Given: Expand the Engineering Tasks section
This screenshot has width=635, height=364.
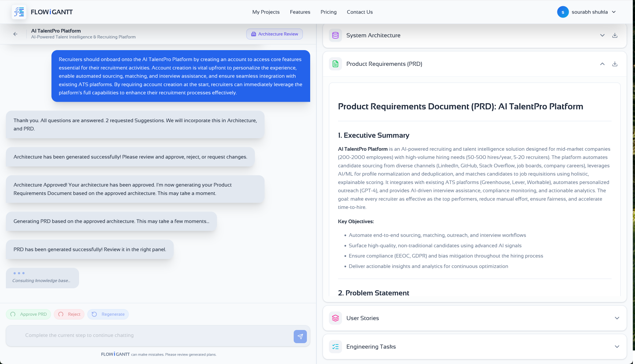Looking at the screenshot, I should pyautogui.click(x=617, y=347).
